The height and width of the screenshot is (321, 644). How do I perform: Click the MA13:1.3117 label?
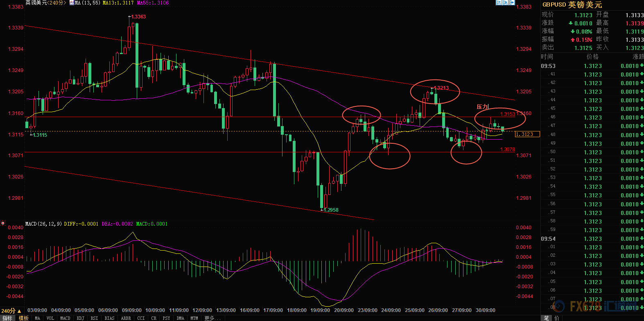118,3
